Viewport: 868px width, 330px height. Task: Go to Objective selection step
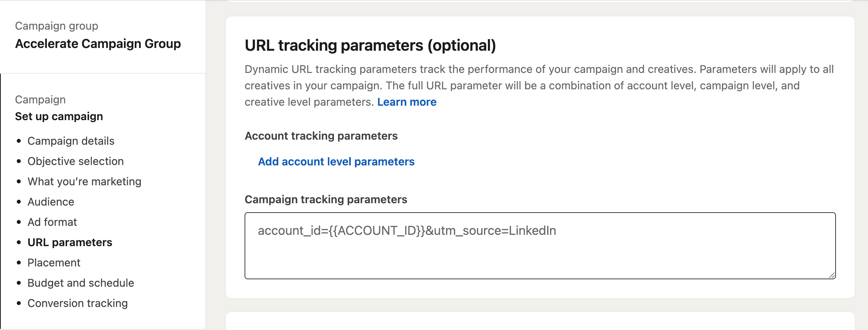pos(75,161)
